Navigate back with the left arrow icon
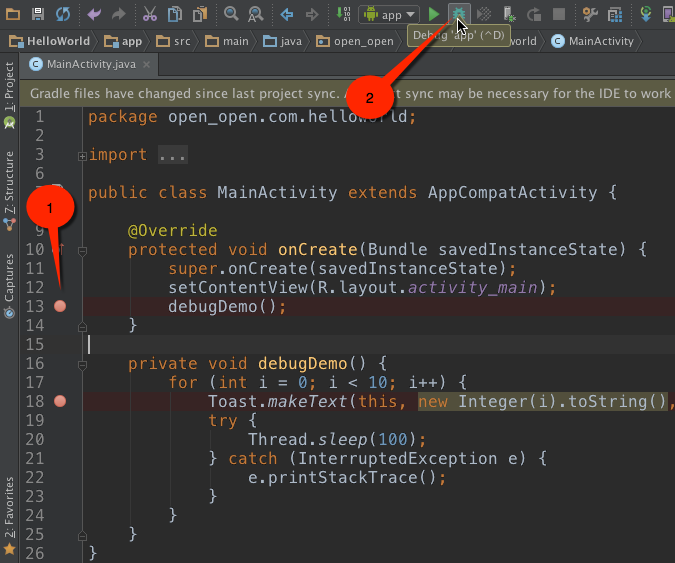Image resolution: width=675 pixels, height=563 pixels. tap(287, 14)
